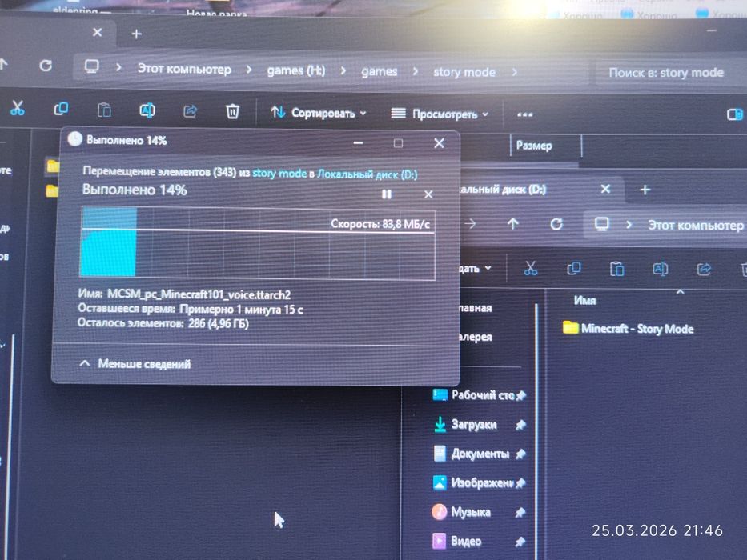Click Paste icon in D: window toolbar
Viewport: 747px width, 560px height.
617,269
